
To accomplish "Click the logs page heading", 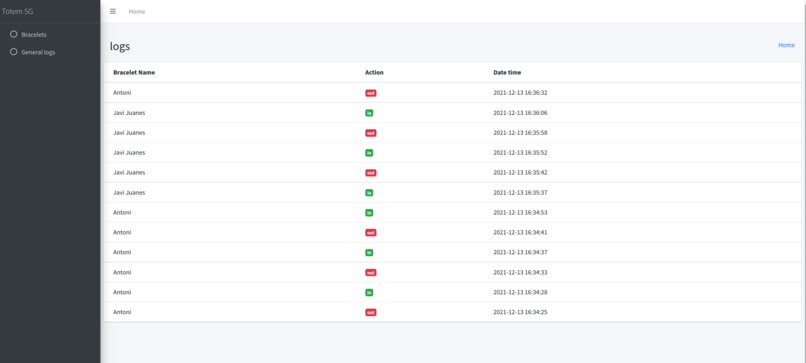I will [x=120, y=46].
